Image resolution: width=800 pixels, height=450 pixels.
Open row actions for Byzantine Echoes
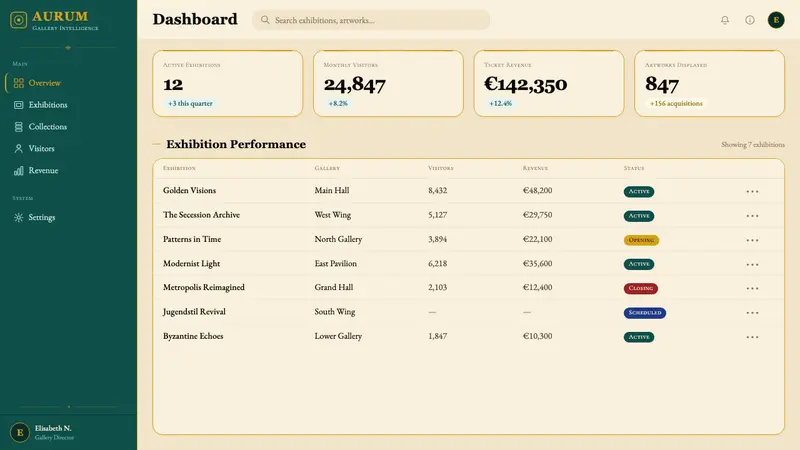(x=752, y=337)
